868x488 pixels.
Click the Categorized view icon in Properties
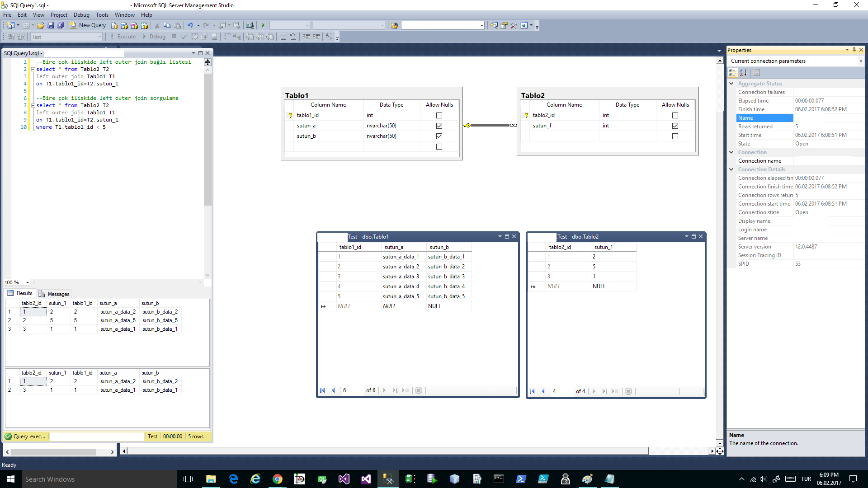point(733,73)
